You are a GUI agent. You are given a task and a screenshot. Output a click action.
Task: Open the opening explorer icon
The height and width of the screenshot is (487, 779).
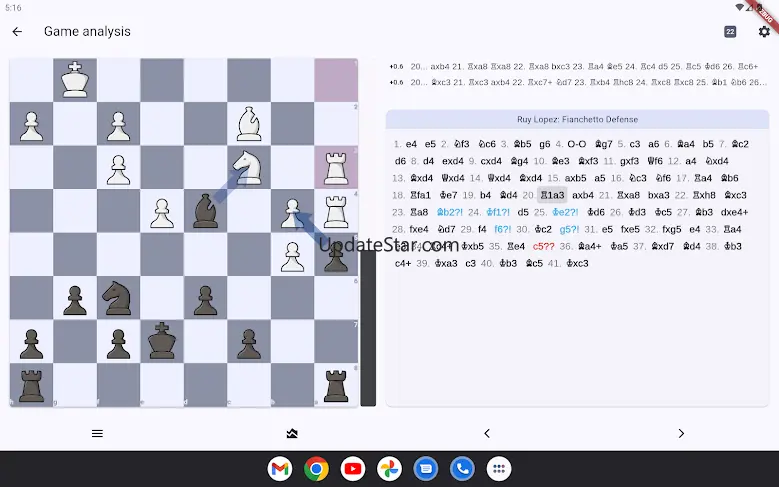click(x=292, y=433)
